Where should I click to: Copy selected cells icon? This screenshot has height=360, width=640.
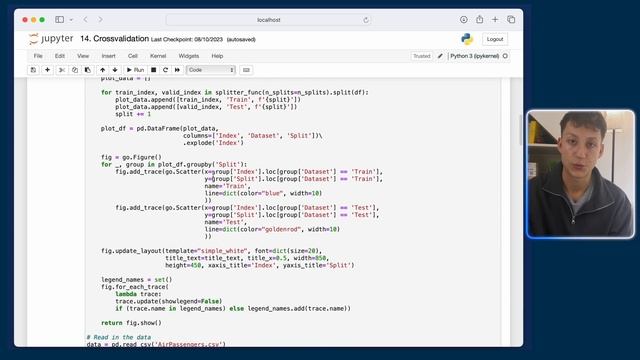(x=75, y=70)
